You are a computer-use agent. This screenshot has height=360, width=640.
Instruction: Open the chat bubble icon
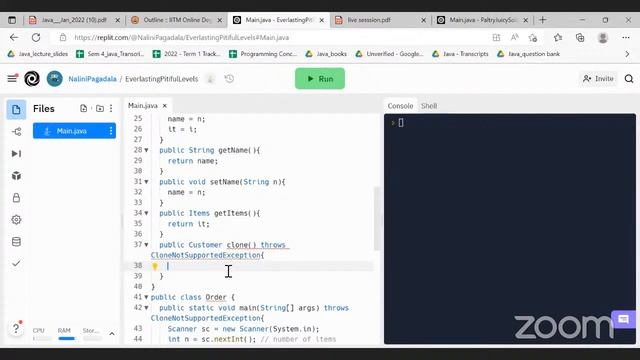coord(623,319)
